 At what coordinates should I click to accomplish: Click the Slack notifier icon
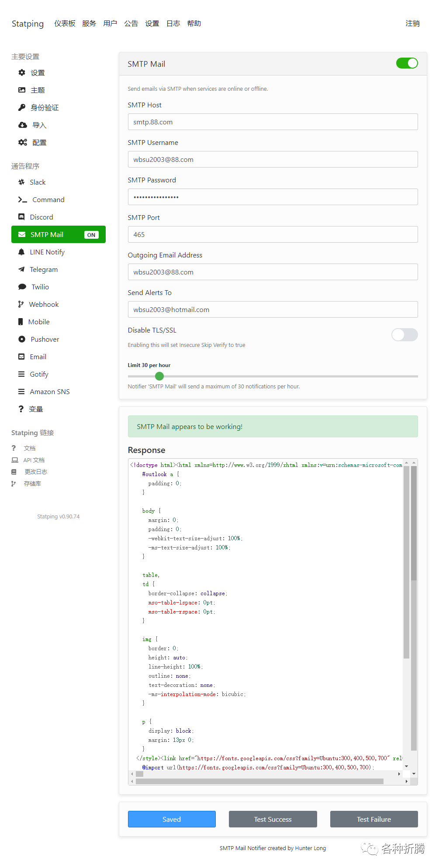(x=21, y=182)
